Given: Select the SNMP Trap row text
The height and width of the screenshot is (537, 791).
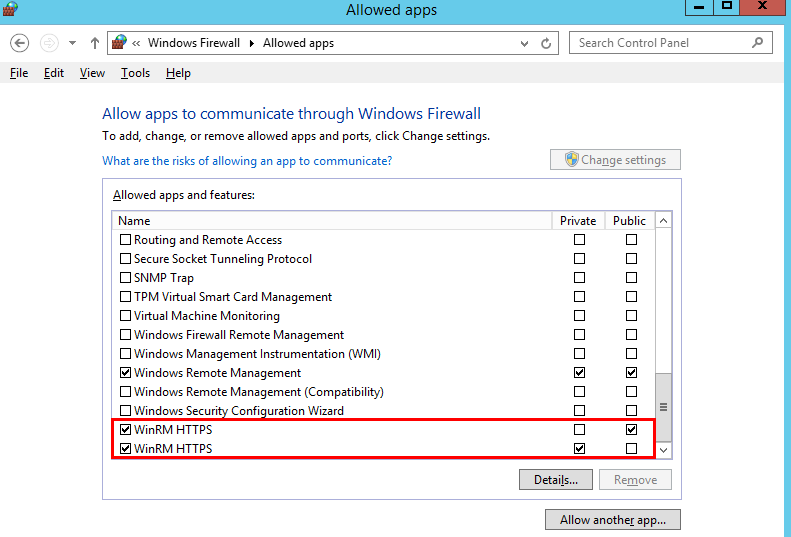Looking at the screenshot, I should click(x=164, y=278).
